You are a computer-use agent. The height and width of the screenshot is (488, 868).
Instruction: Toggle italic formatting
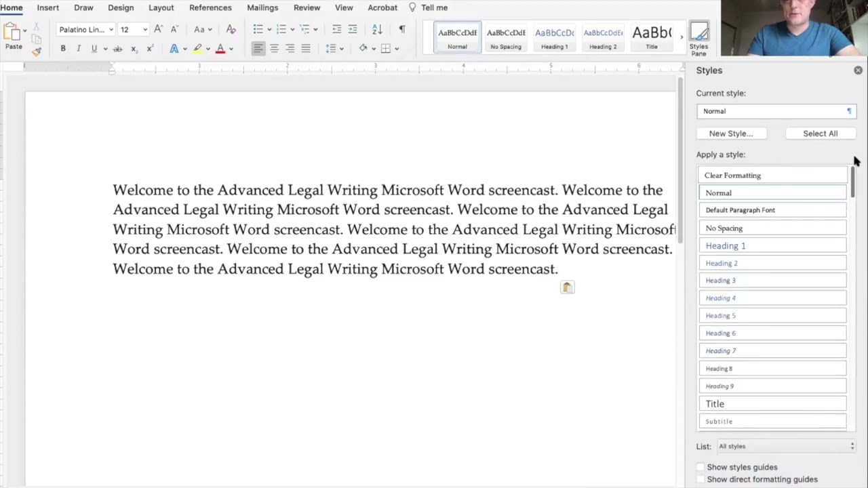tap(79, 49)
